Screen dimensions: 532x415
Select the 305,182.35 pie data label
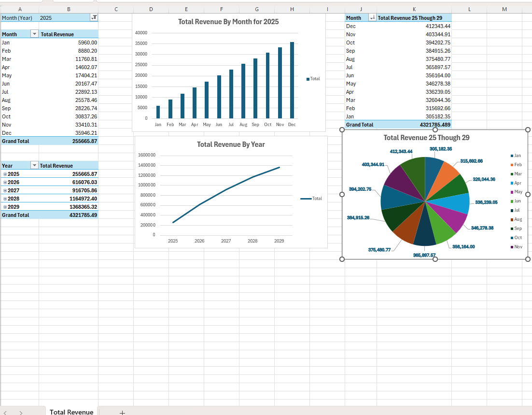(441, 149)
